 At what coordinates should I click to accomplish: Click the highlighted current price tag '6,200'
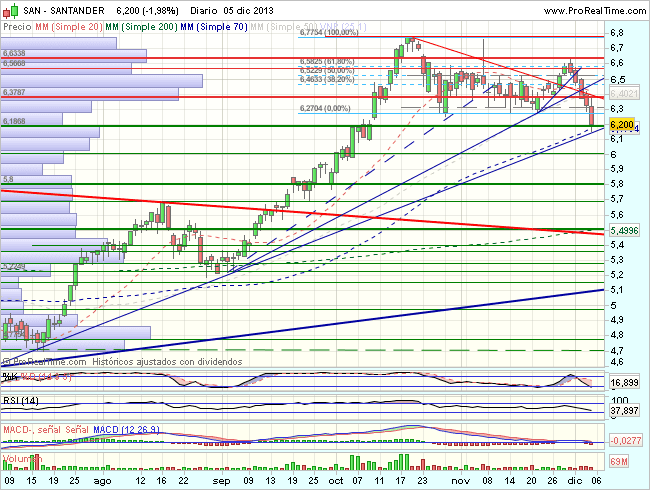tap(622, 124)
